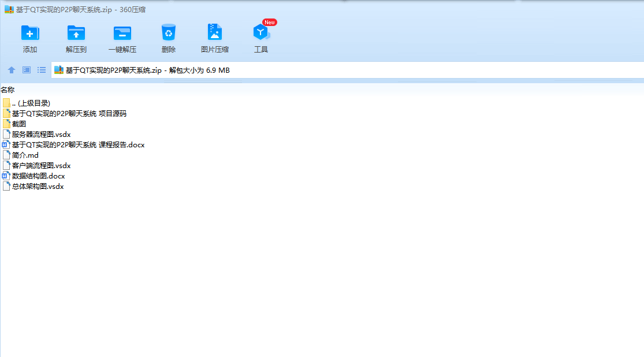Click the Word icon beside 数据结构图.docx
This screenshot has width=644, height=357.
(6, 176)
